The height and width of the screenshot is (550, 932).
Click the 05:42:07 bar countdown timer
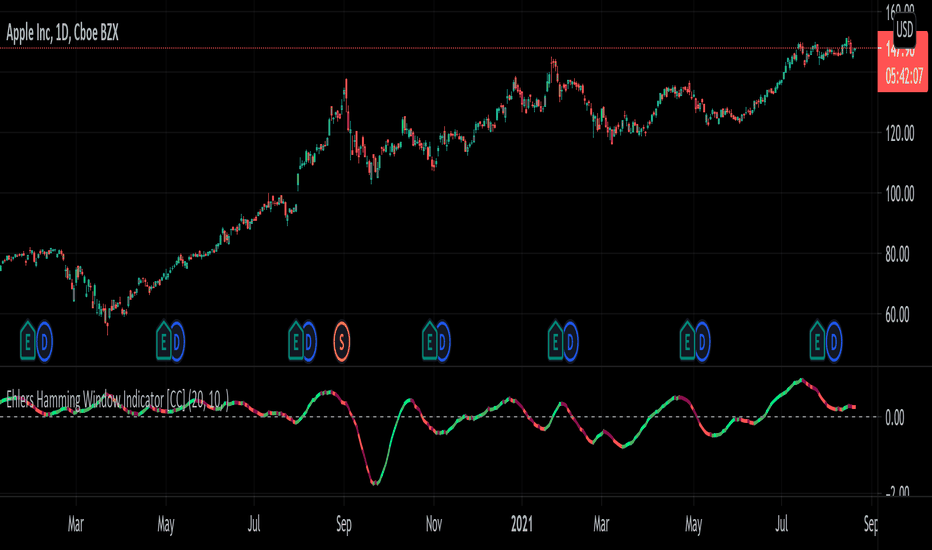[x=903, y=76]
